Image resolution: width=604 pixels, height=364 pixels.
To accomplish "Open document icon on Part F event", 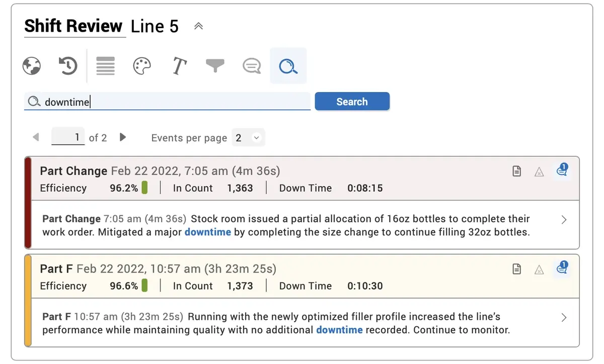I will (x=516, y=269).
